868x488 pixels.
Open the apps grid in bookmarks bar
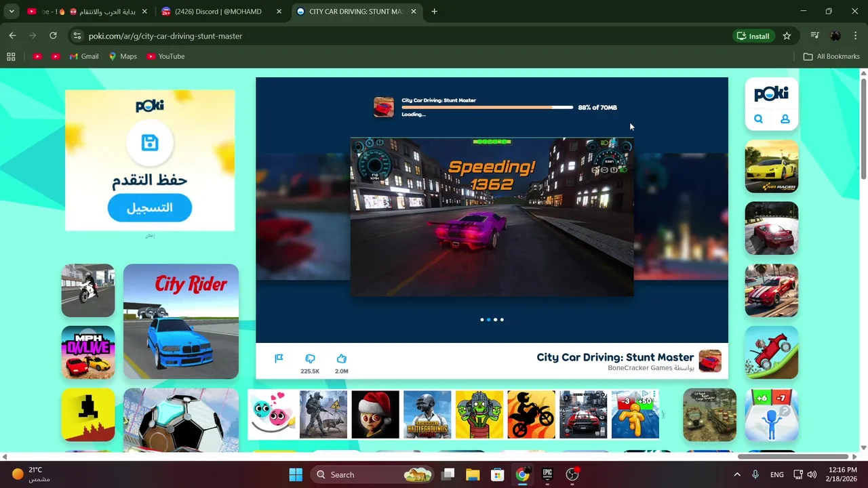click(11, 56)
